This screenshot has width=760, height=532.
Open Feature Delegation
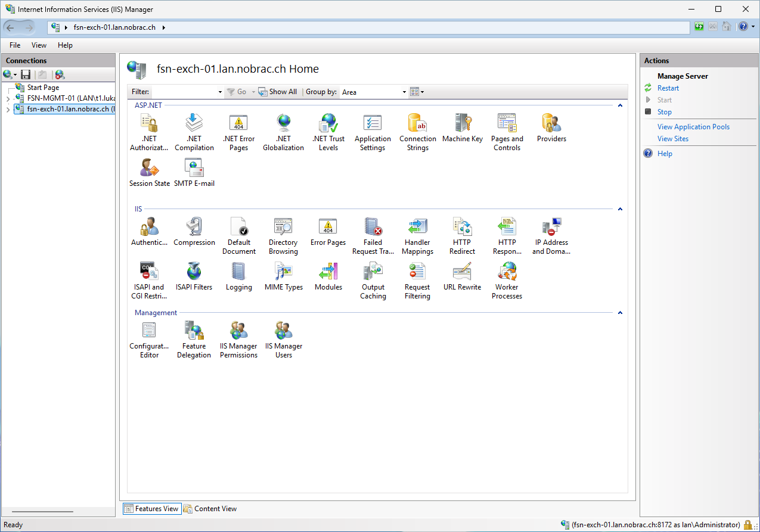coord(194,340)
